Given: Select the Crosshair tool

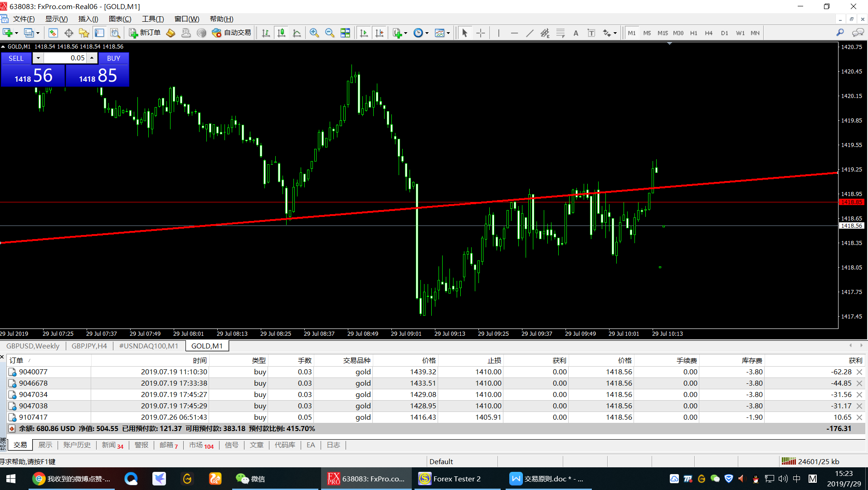Looking at the screenshot, I should [x=480, y=33].
